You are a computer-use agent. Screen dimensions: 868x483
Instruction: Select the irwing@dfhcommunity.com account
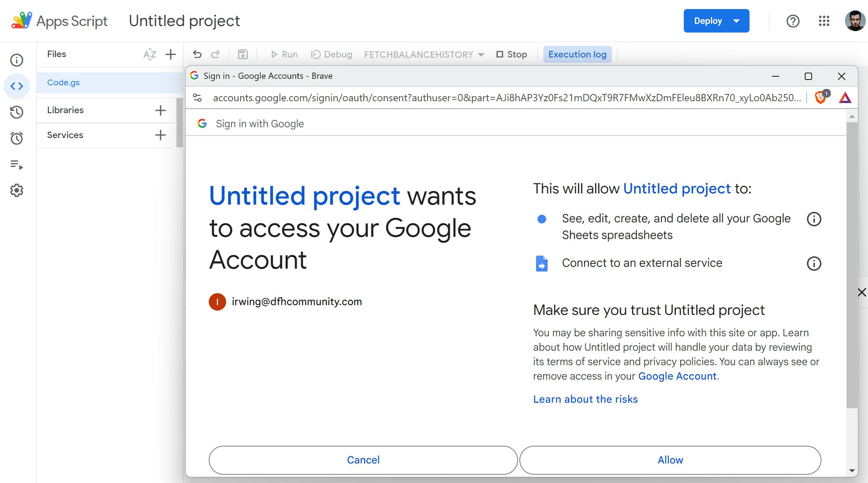click(285, 302)
